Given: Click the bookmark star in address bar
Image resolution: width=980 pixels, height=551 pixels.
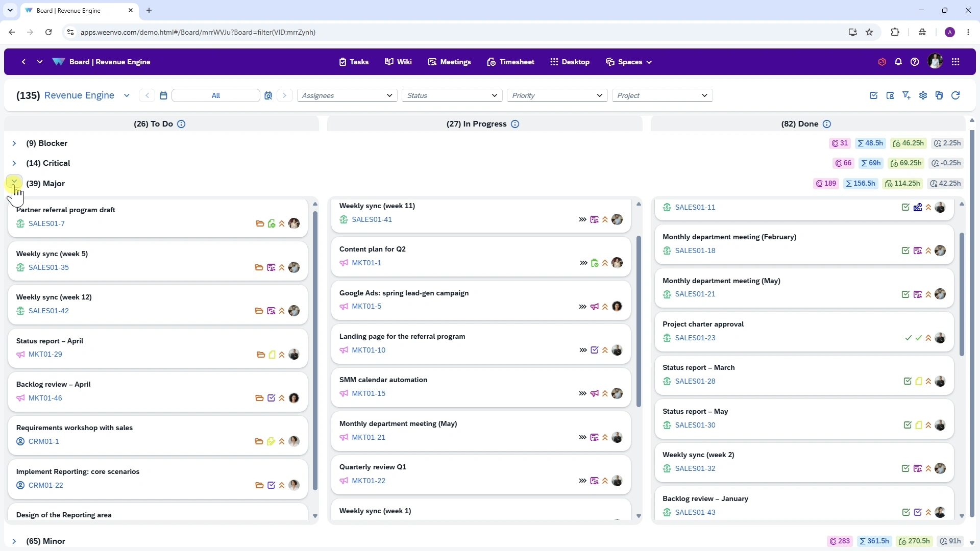Looking at the screenshot, I should point(869,32).
